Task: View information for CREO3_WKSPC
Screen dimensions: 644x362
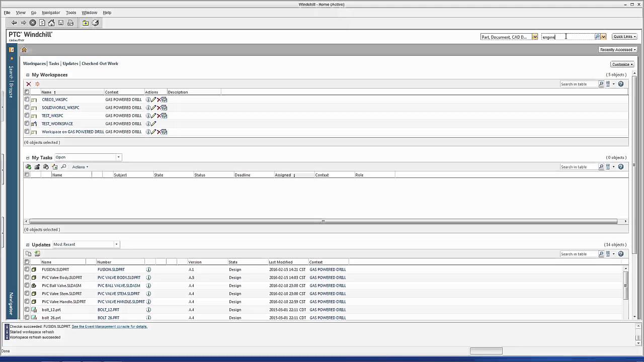Action: coord(148,100)
